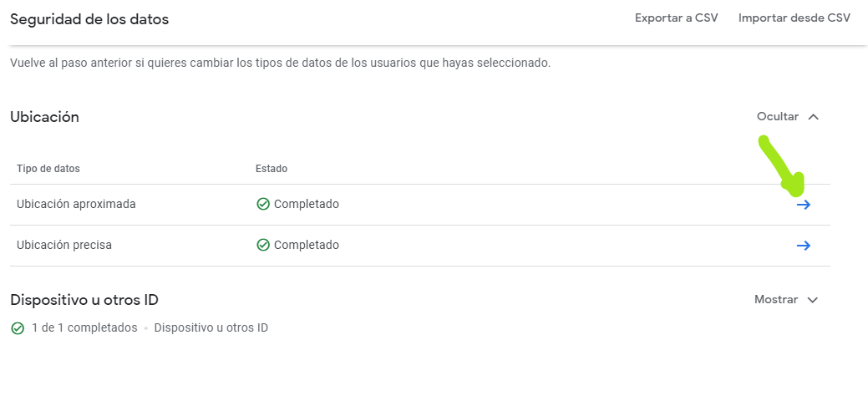The image size is (868, 396).
Task: Click the check icon next to 1 de 1 completados
Action: (x=18, y=327)
